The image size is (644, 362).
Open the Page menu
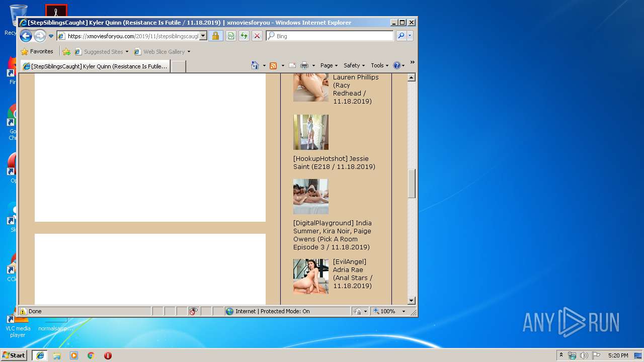[329, 65]
